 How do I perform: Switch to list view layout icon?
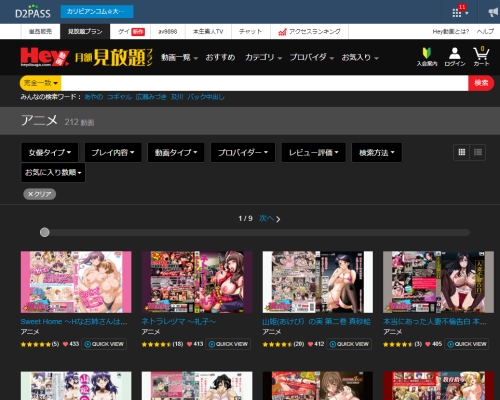tap(478, 152)
